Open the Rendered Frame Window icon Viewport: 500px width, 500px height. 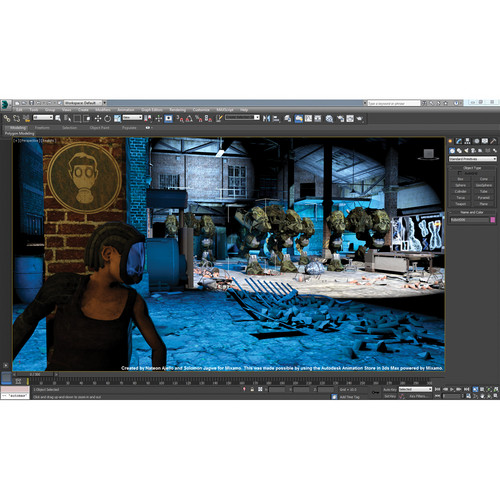pos(350,118)
